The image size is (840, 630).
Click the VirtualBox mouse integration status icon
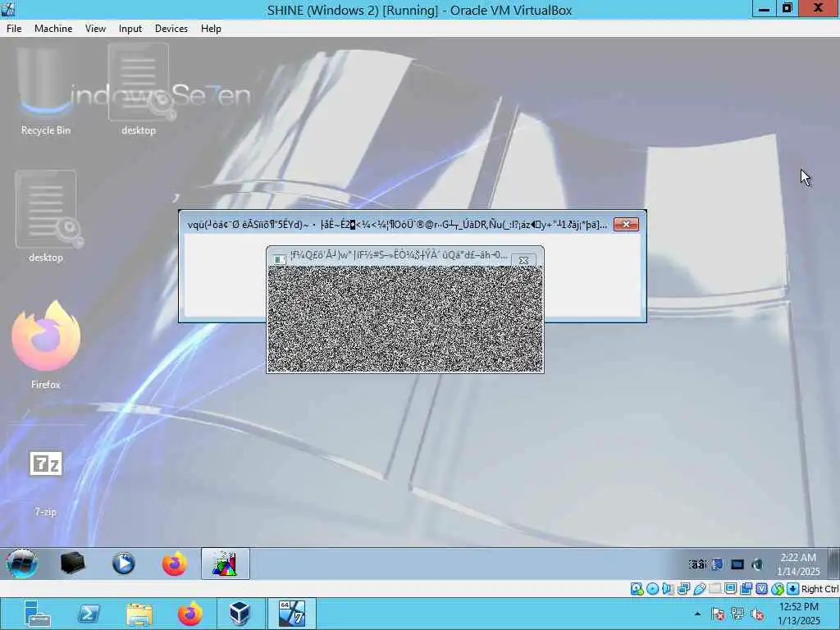point(778,589)
